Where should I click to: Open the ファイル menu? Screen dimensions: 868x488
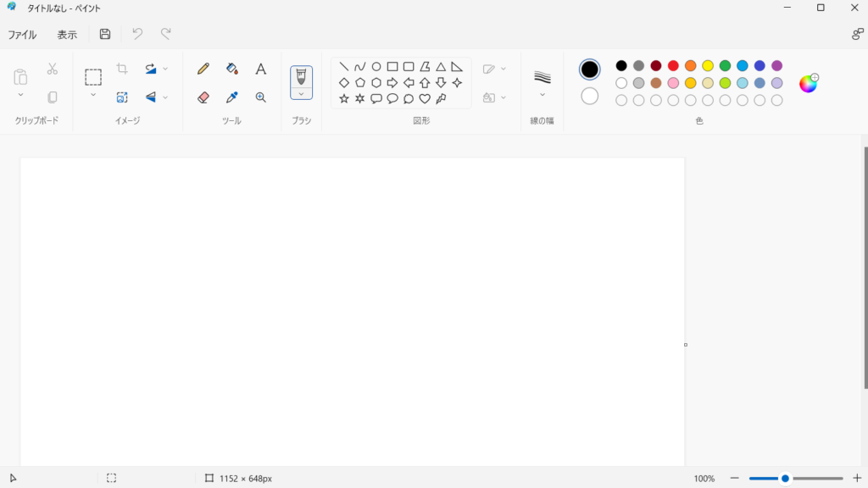tap(22, 35)
